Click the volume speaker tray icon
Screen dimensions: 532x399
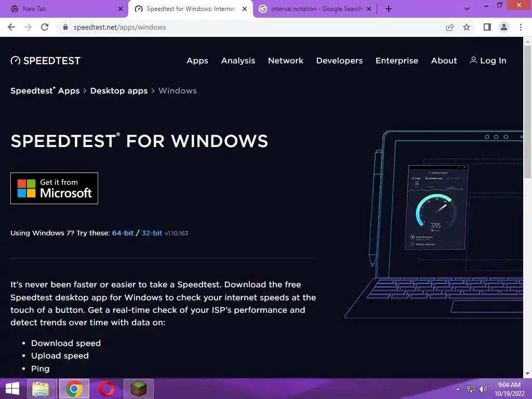[x=483, y=389]
